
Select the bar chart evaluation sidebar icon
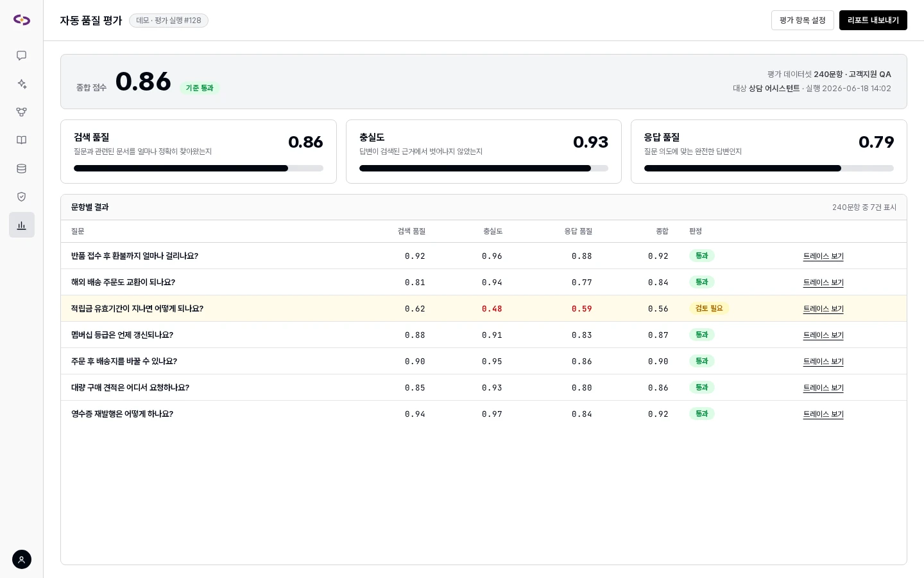tap(22, 225)
